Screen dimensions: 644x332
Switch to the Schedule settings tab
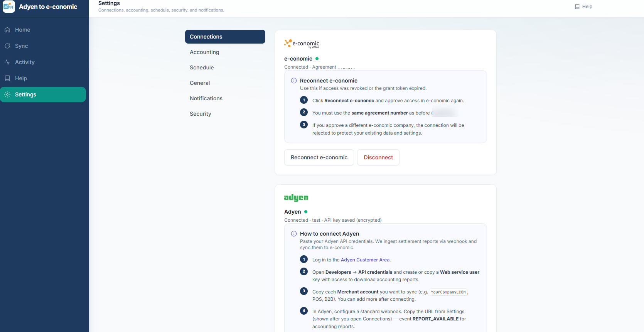225,67
